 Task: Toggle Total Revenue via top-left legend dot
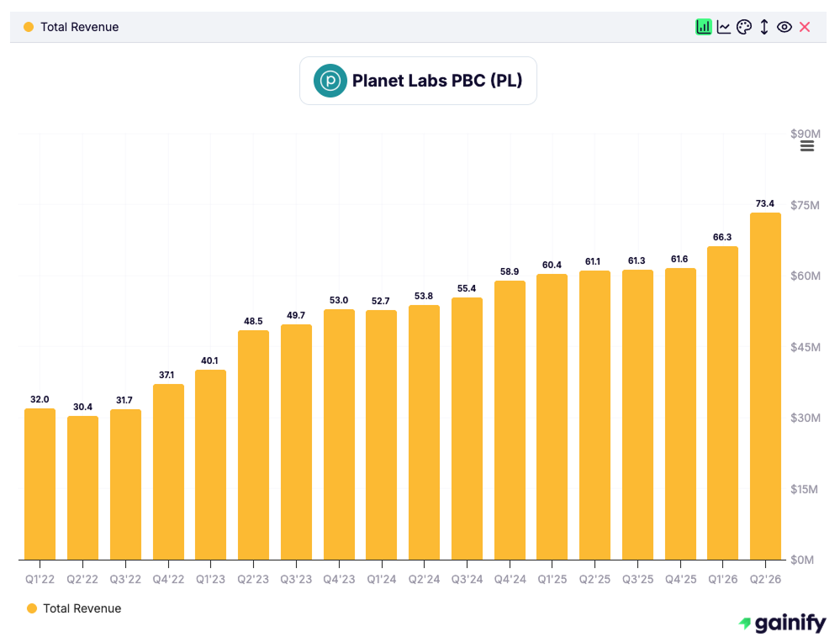[x=29, y=26]
